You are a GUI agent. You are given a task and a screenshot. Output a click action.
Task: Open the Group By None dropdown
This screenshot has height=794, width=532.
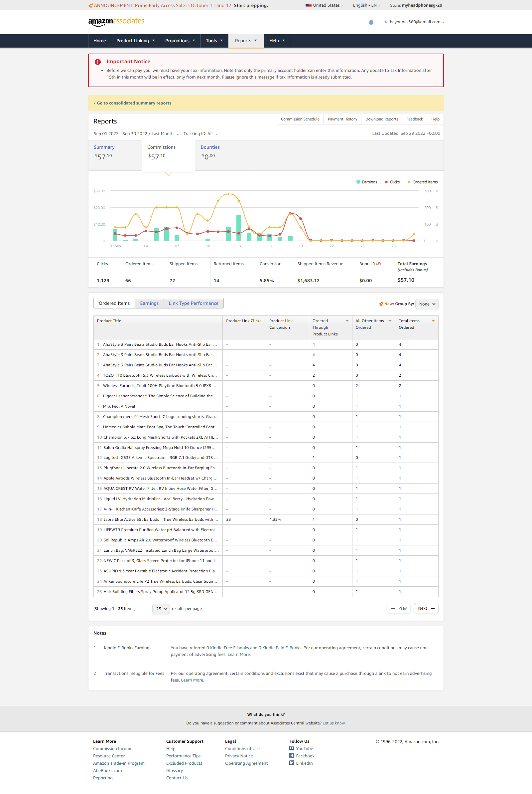pyautogui.click(x=427, y=304)
